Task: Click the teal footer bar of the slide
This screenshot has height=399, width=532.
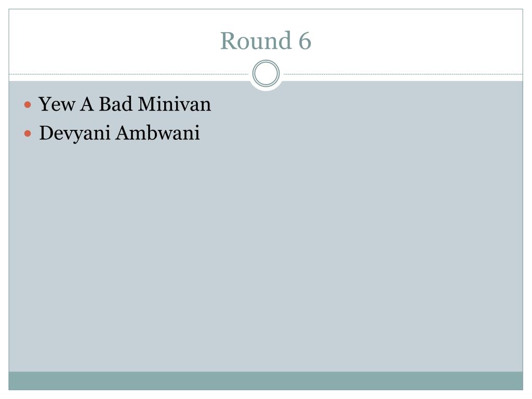Action: pyautogui.click(x=265, y=381)
